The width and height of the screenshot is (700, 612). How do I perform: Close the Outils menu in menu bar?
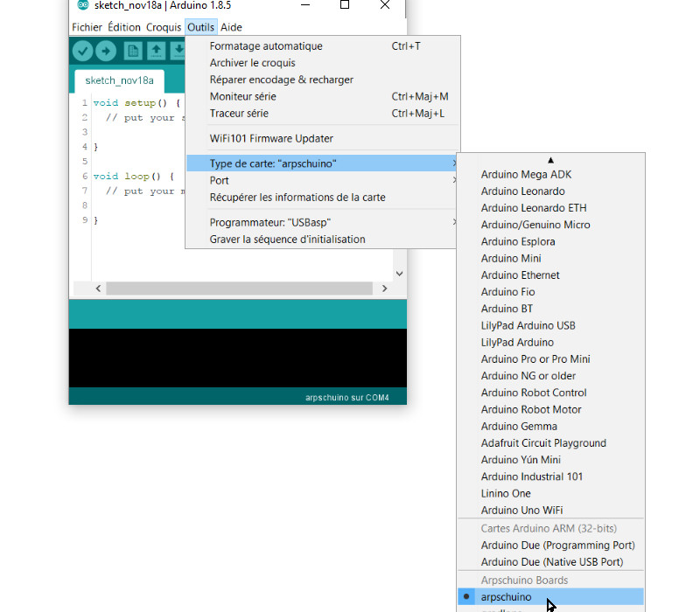(x=201, y=27)
